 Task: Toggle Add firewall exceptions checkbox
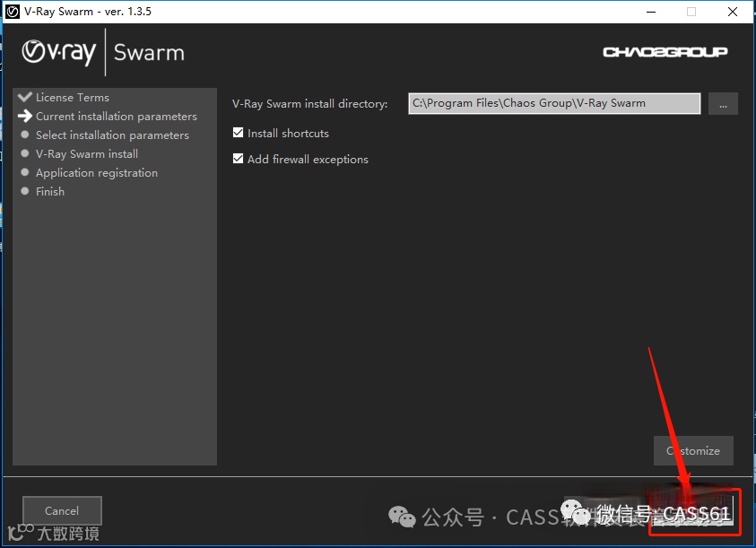tap(238, 159)
